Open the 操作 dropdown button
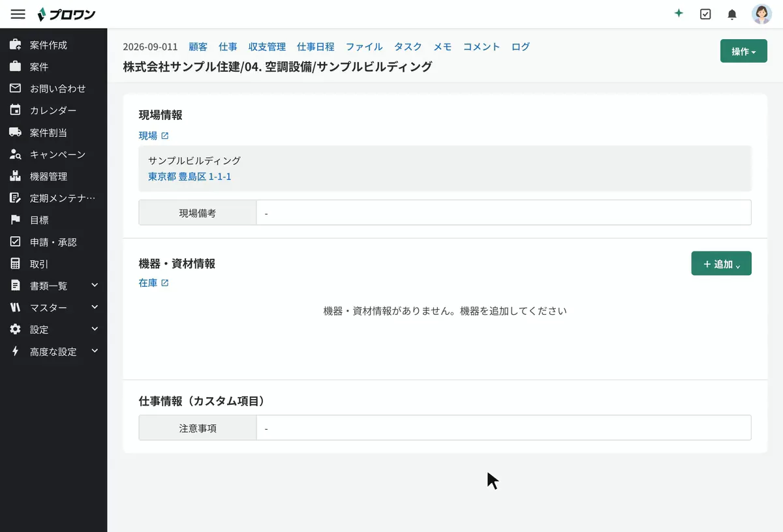This screenshot has width=783, height=532. tap(744, 51)
